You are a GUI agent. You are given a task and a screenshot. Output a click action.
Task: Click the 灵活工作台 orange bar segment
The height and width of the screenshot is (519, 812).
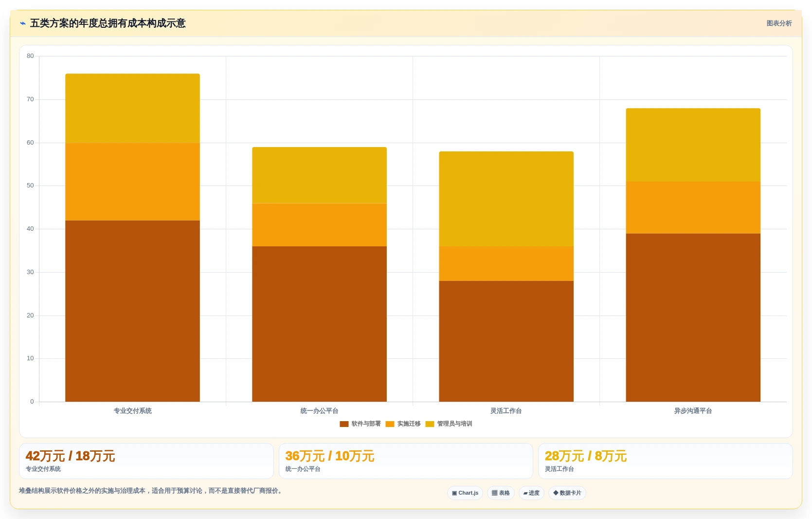point(506,263)
